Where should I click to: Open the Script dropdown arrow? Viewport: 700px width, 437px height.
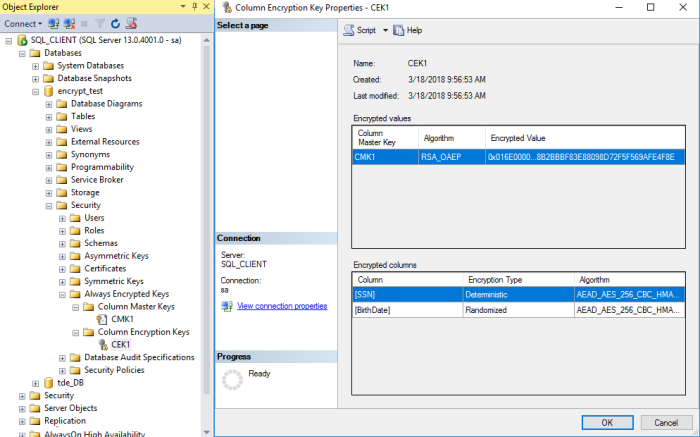click(x=385, y=30)
